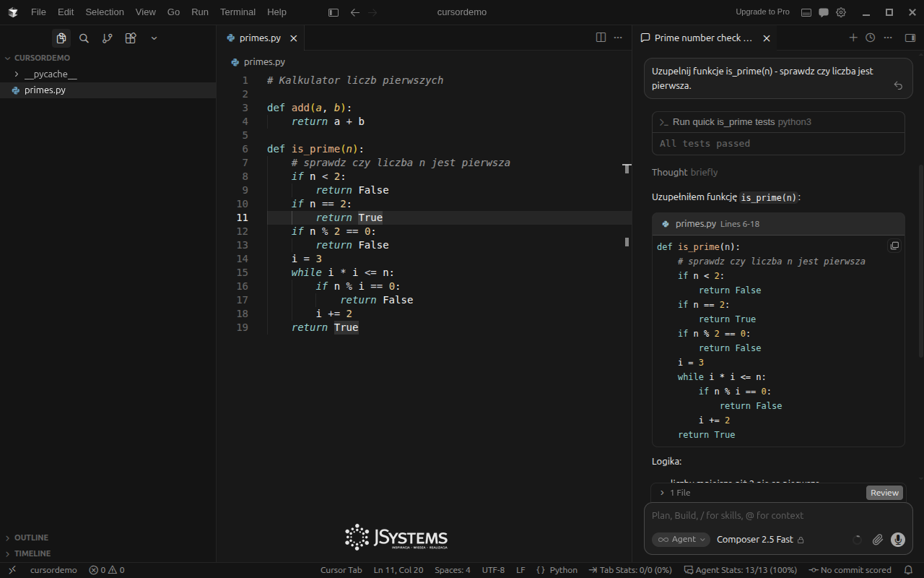Copy the is_prime code block
924x578 pixels.
click(894, 246)
